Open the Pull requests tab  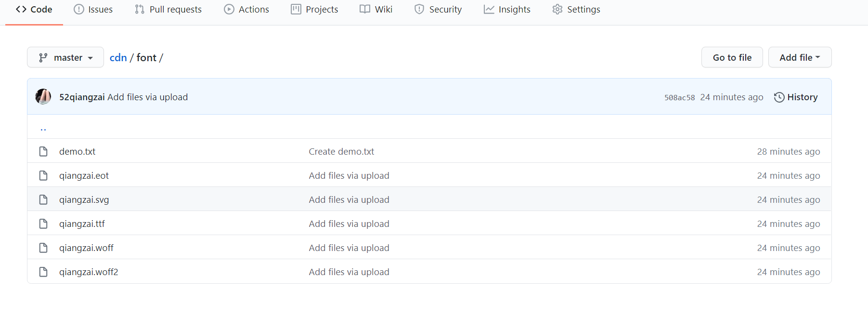tap(168, 10)
